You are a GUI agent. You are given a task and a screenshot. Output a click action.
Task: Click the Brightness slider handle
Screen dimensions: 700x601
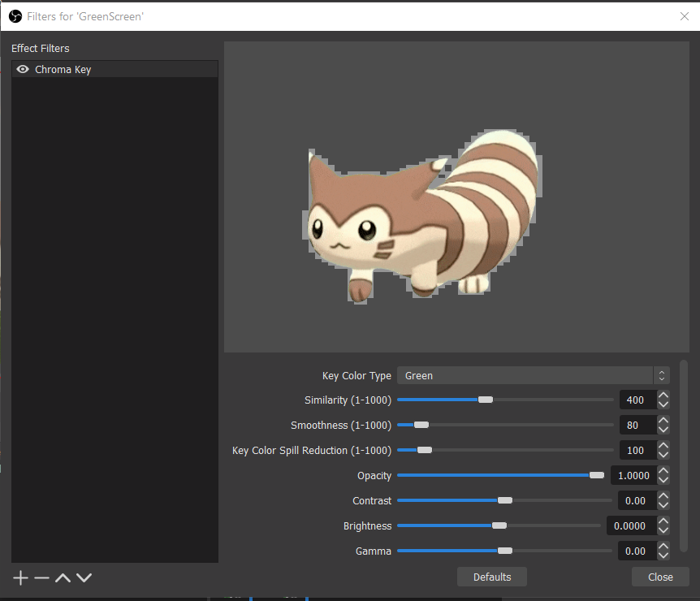(x=499, y=525)
